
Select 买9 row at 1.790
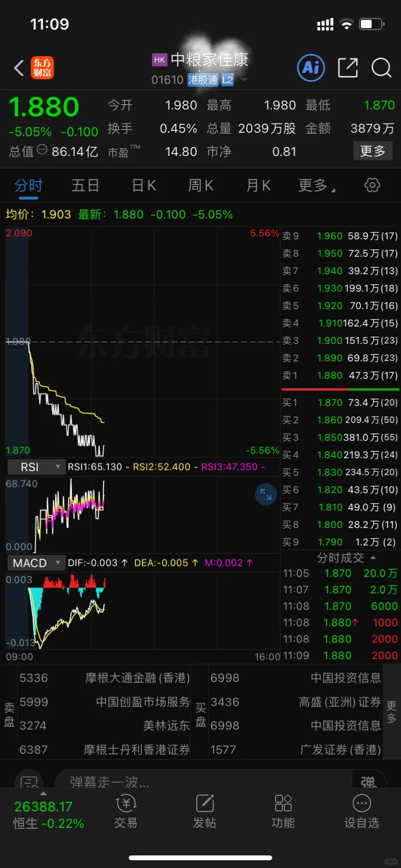[x=340, y=542]
